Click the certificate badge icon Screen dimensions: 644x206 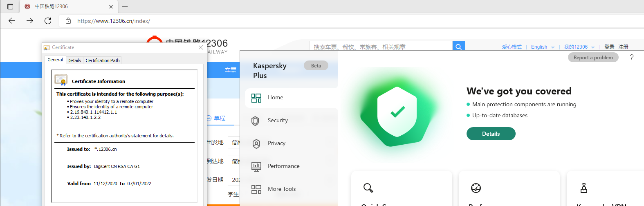point(61,80)
